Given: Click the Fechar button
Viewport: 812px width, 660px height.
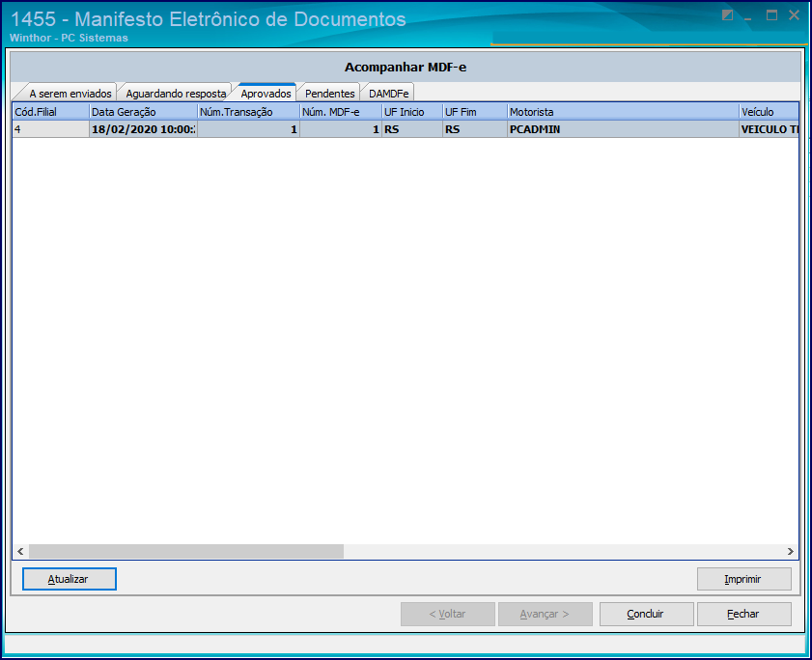Looking at the screenshot, I should click(743, 614).
